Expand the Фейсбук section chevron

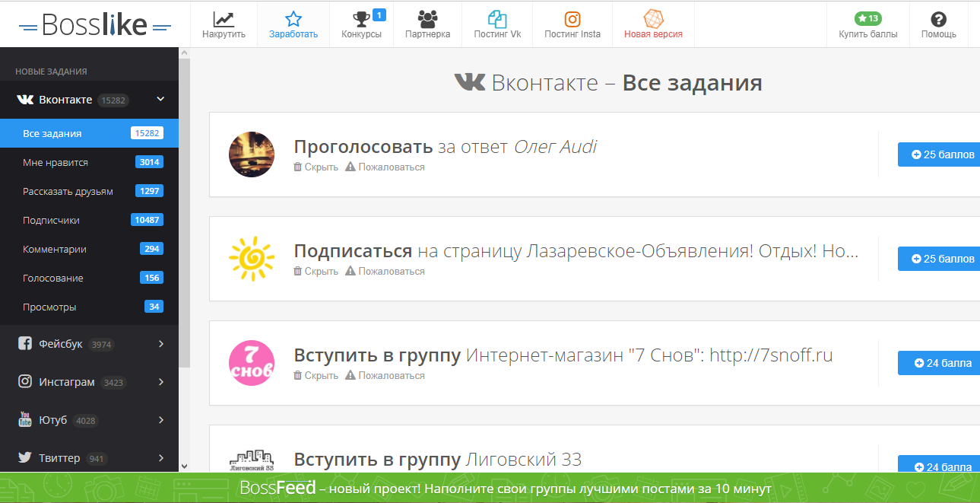click(x=161, y=344)
